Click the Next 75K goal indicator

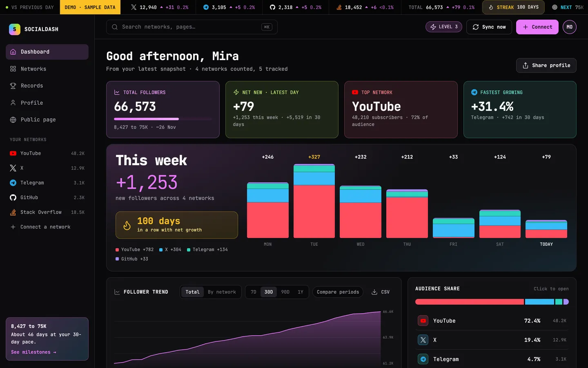point(568,7)
